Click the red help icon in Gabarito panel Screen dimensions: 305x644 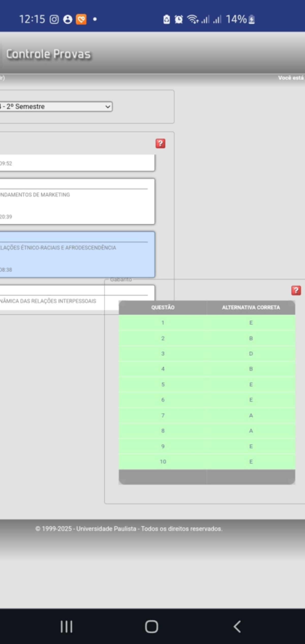(296, 290)
